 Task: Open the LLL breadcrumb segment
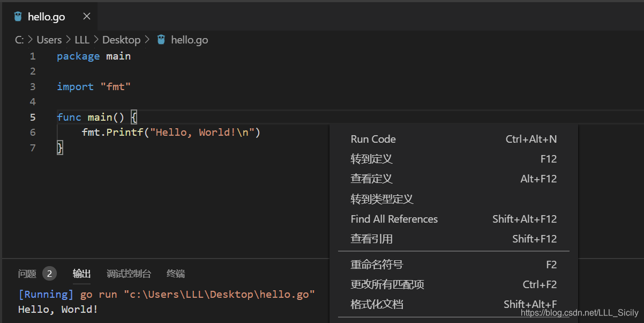[x=82, y=40]
